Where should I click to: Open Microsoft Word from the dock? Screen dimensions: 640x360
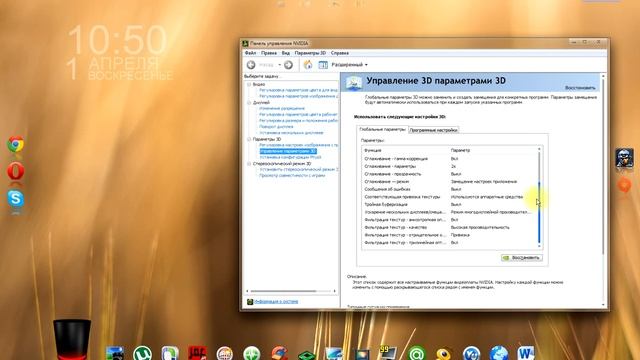point(526,353)
